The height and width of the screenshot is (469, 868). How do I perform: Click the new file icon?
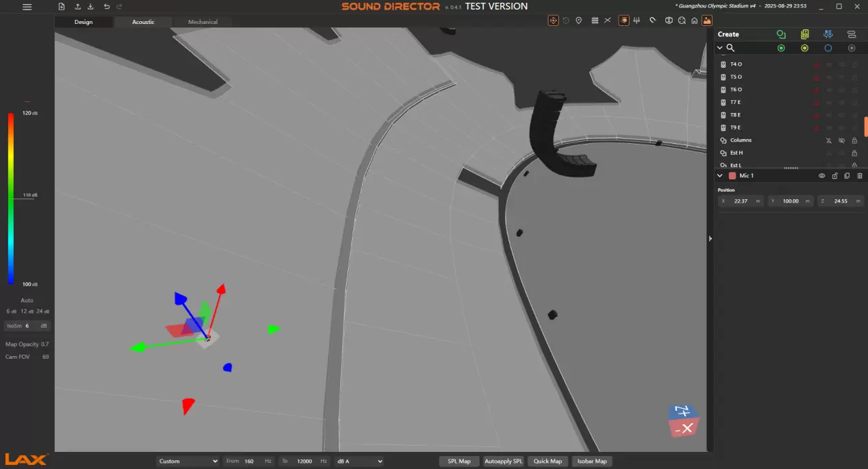pyautogui.click(x=62, y=7)
